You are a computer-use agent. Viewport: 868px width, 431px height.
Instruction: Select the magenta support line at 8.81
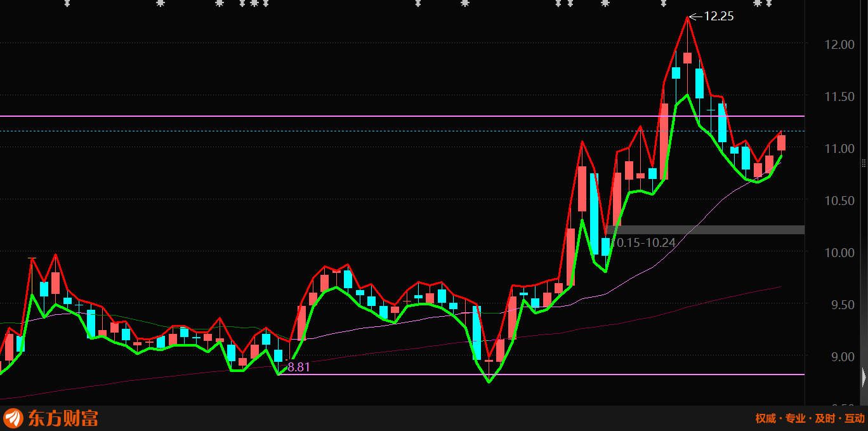[x=541, y=375]
